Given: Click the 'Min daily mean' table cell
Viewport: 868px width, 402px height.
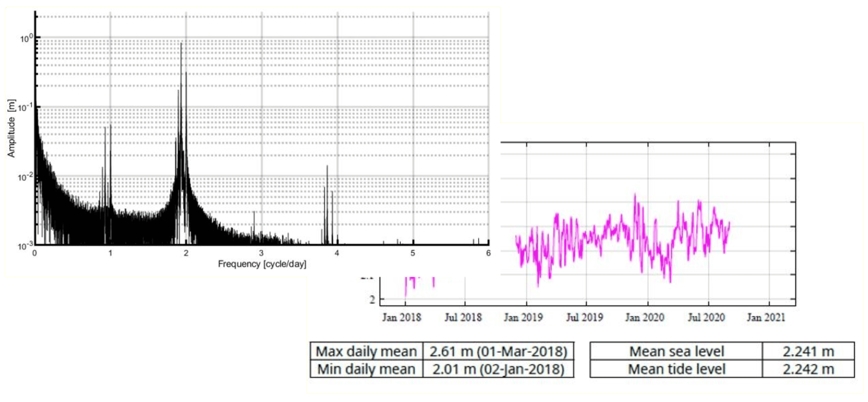Looking at the screenshot, I should coord(366,369).
